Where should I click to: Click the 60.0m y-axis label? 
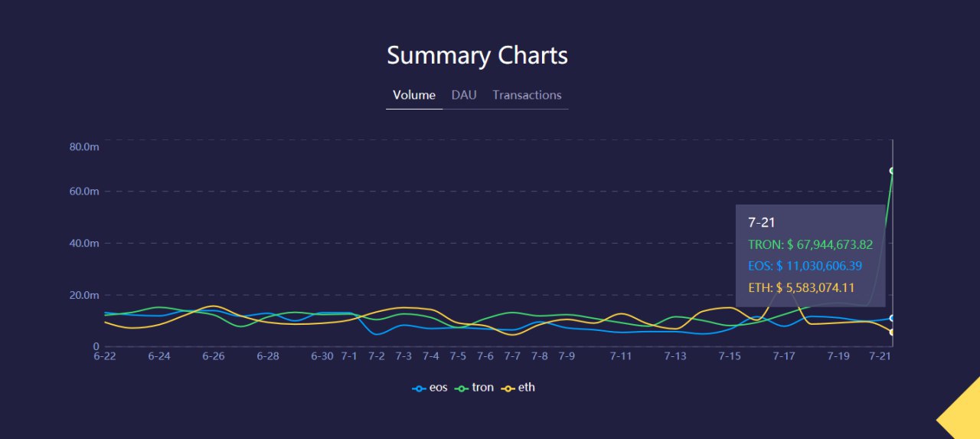pyautogui.click(x=84, y=192)
